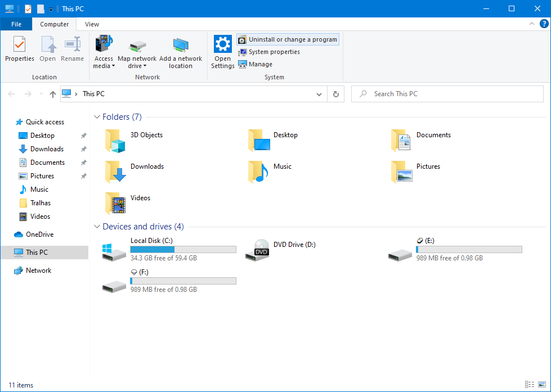Open the Help question mark icon
551x392 pixels.
click(544, 24)
